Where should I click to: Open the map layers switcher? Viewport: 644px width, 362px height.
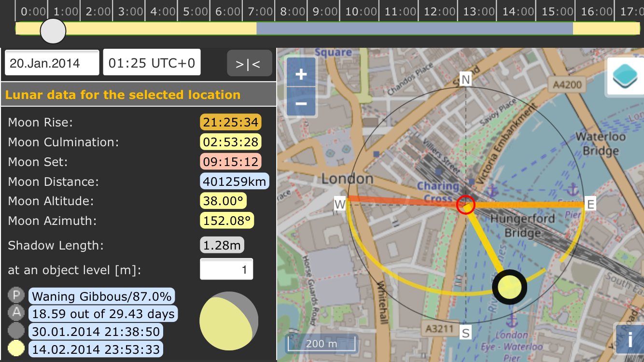coord(625,76)
